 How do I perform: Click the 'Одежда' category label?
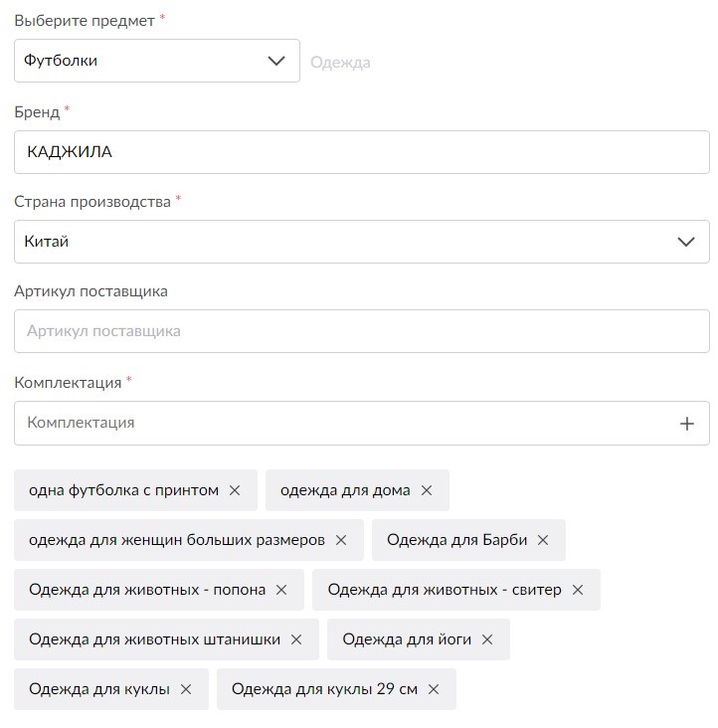pyautogui.click(x=340, y=63)
